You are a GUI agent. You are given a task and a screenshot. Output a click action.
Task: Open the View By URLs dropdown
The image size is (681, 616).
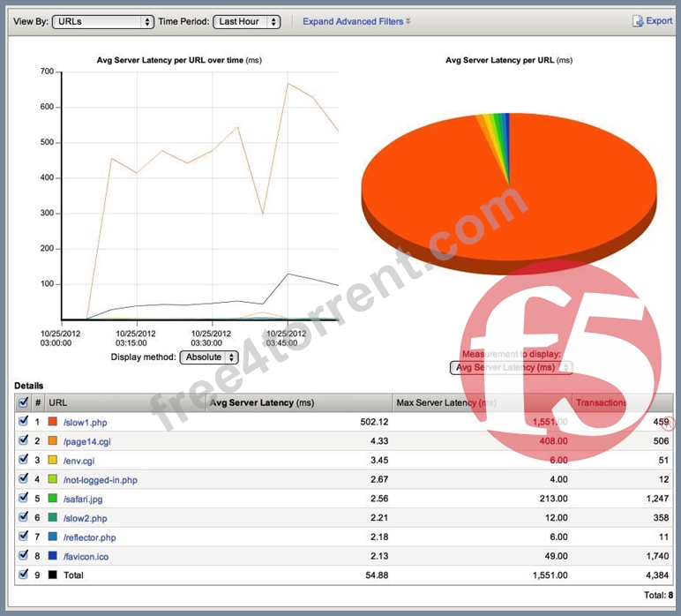[x=103, y=22]
